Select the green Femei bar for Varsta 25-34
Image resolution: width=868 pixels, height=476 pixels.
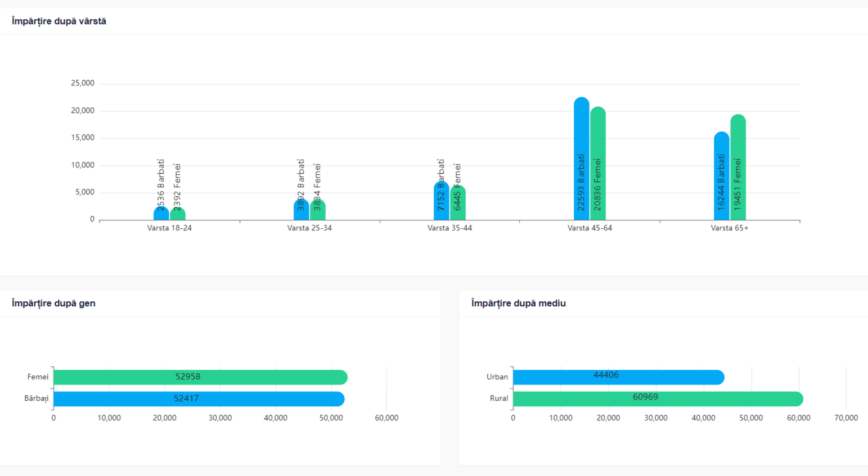(x=318, y=211)
